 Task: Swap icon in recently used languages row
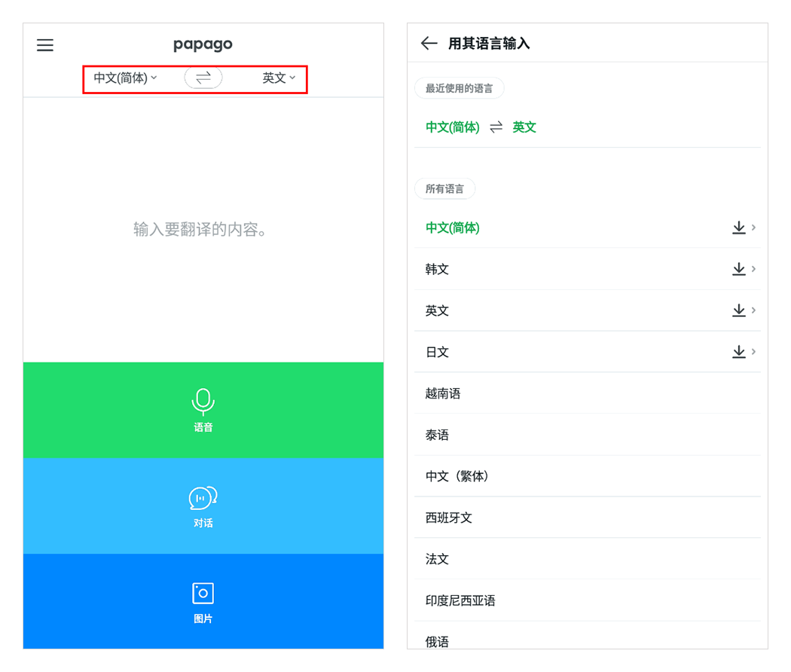pos(496,127)
